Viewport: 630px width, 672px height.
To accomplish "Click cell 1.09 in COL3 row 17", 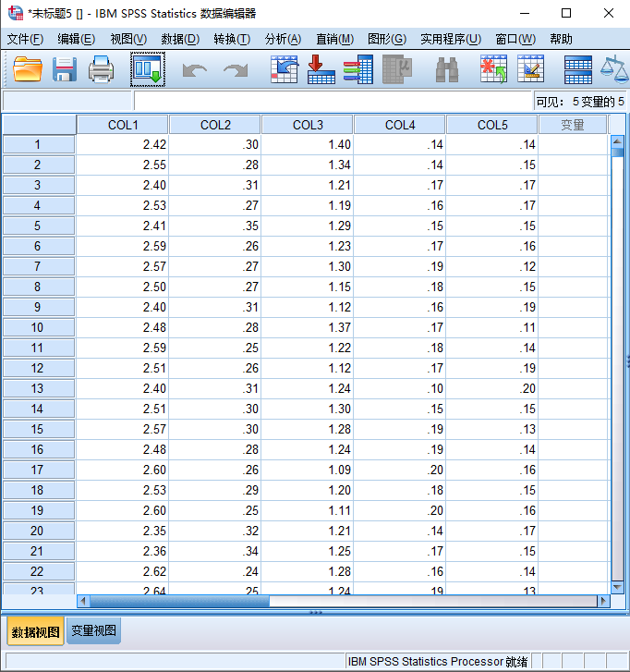I will coord(308,470).
